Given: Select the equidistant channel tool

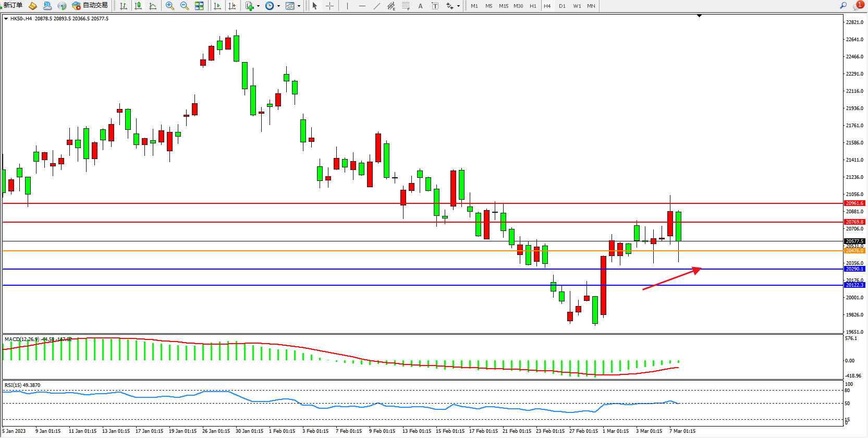Looking at the screenshot, I should (391, 6).
